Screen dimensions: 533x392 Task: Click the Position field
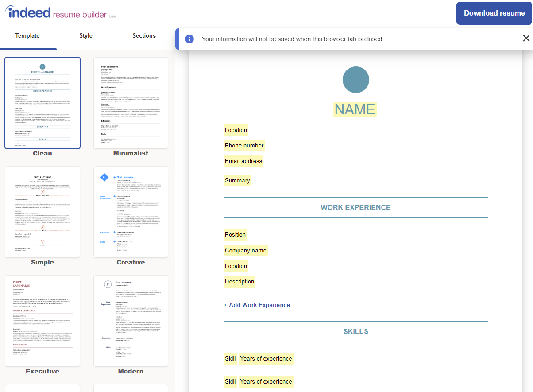(235, 235)
